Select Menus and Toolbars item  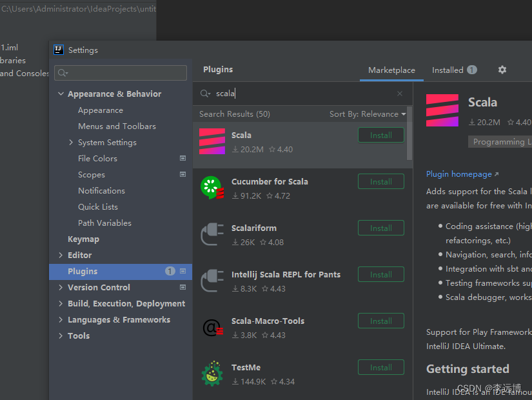coord(117,126)
